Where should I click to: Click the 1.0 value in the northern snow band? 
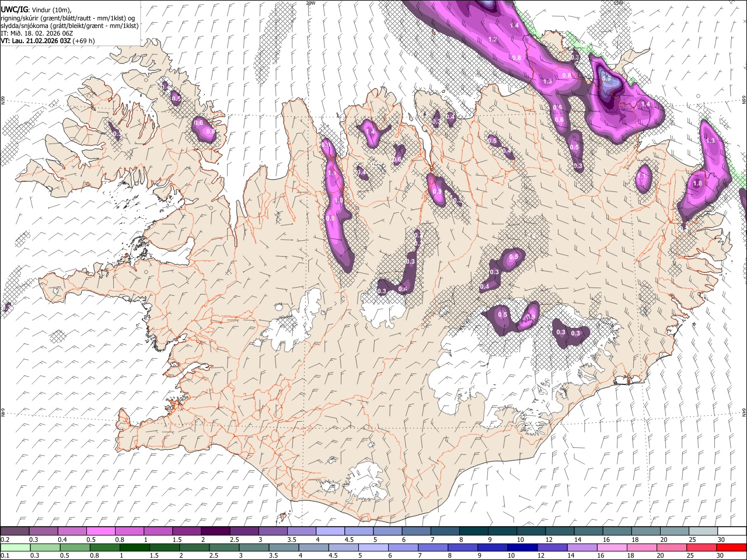338,200
